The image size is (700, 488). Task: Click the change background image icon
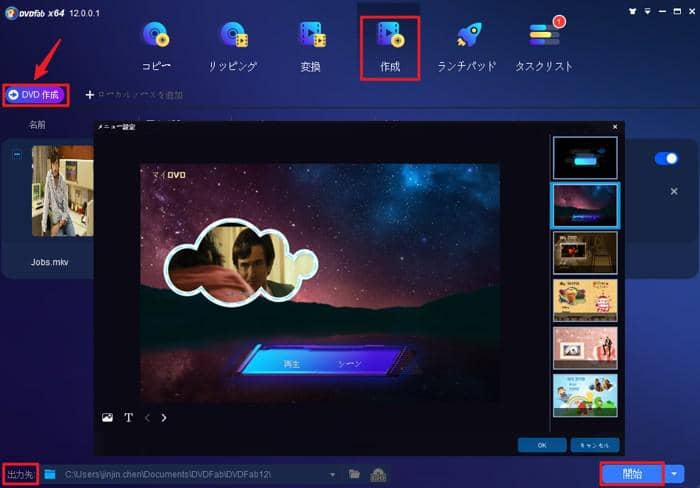coord(107,417)
